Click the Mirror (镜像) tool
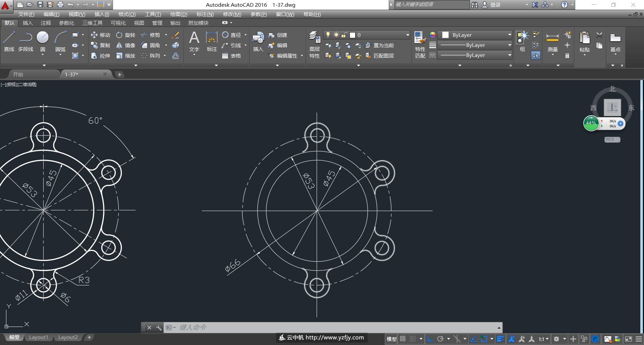 125,45
